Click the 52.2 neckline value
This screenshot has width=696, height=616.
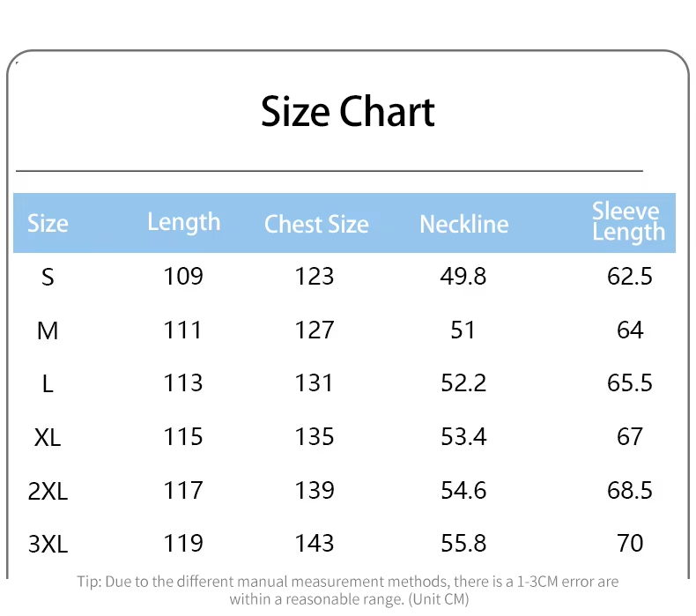[x=463, y=383]
